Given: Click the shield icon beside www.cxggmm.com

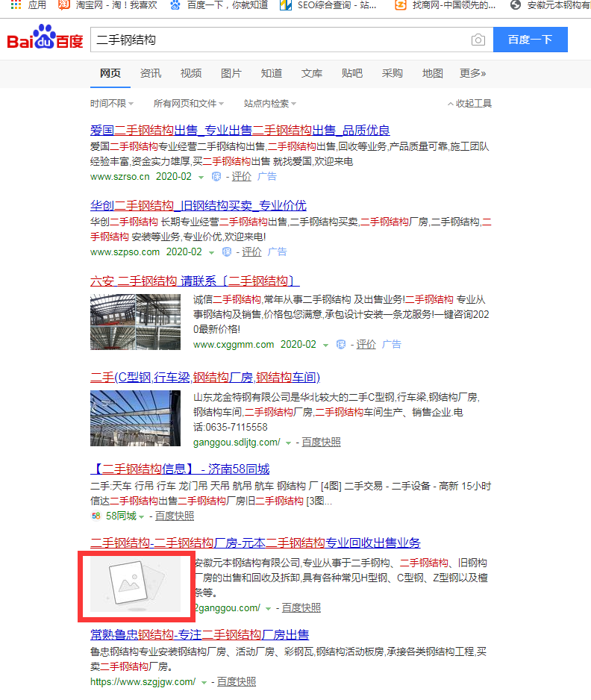Looking at the screenshot, I should (341, 345).
